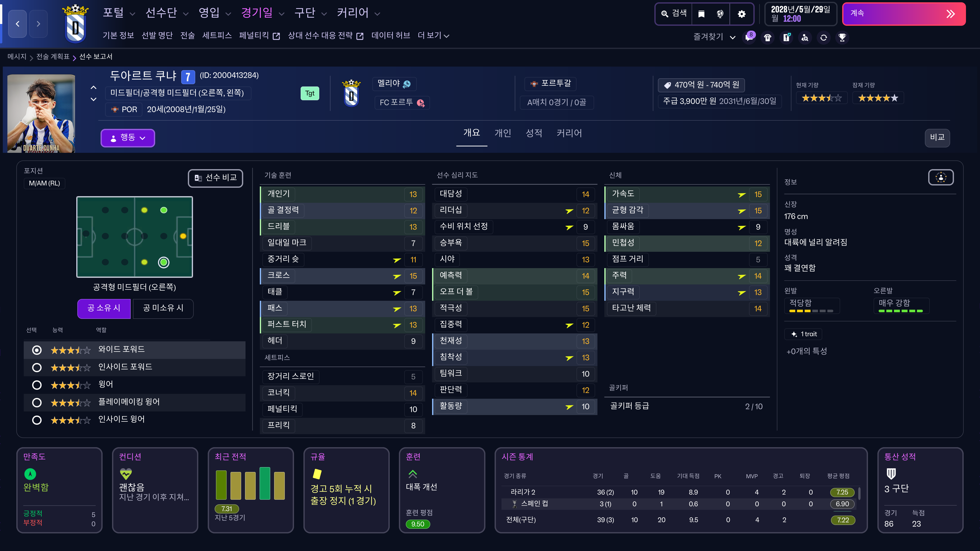Click the player portrait photo
Image resolution: width=980 pixels, height=551 pixels.
[41, 113]
